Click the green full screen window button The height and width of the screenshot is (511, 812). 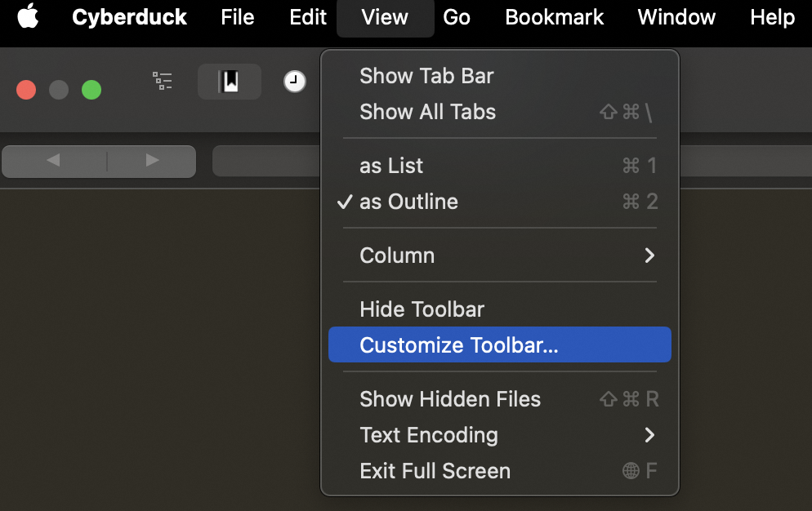tap(91, 90)
